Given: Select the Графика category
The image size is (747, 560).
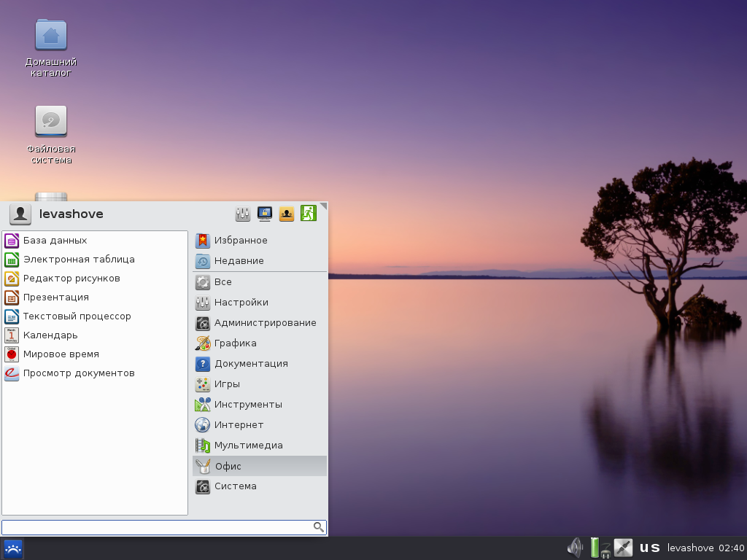Looking at the screenshot, I should (260, 343).
